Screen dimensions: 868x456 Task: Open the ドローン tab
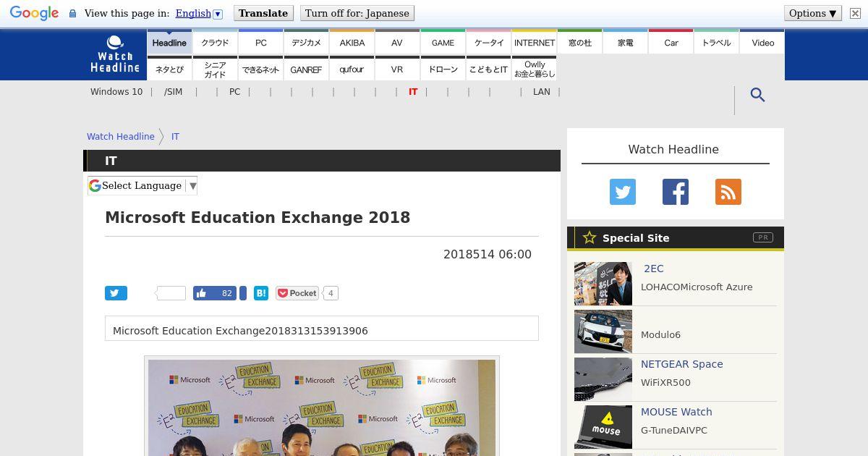coord(443,69)
